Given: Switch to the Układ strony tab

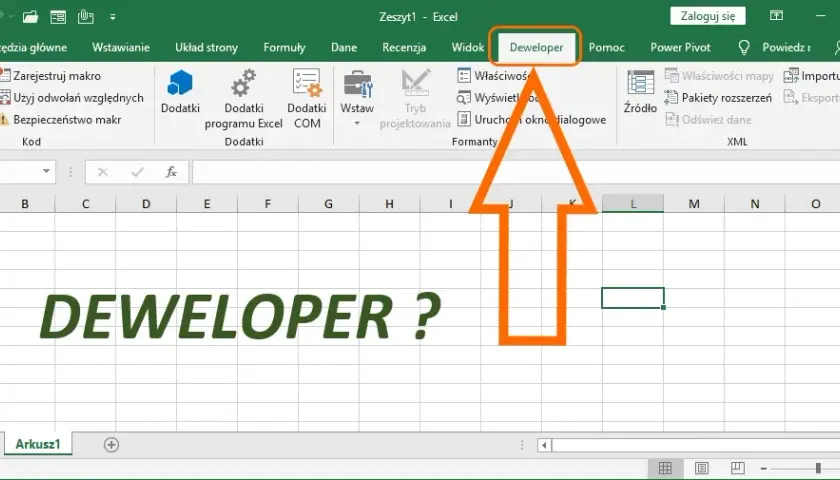Looking at the screenshot, I should [206, 47].
